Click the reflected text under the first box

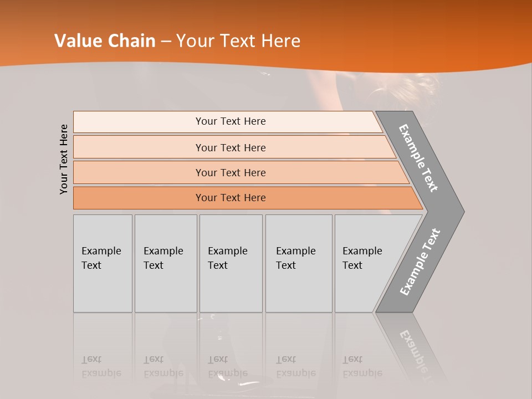pyautogui.click(x=101, y=366)
